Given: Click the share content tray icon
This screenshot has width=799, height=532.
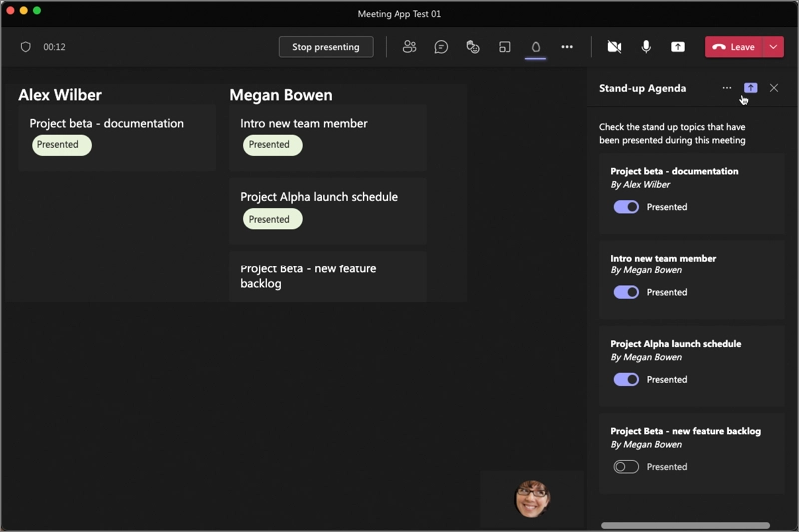Looking at the screenshot, I should tap(678, 47).
